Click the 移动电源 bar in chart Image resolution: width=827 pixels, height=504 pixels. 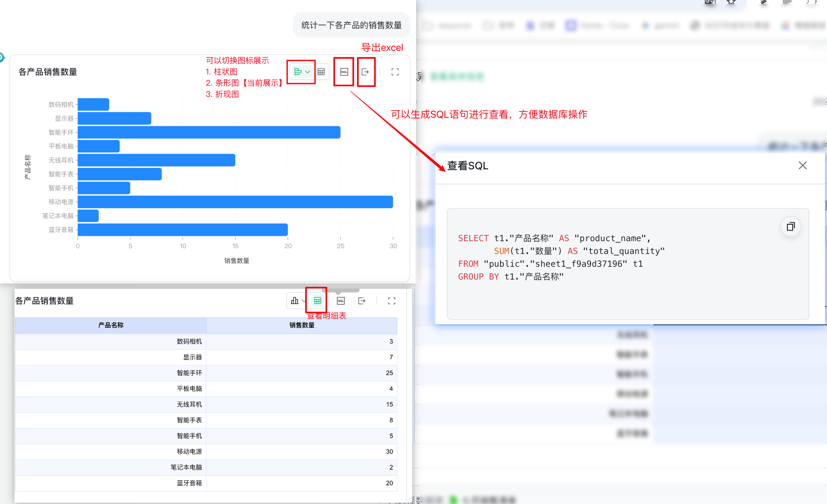235,202
